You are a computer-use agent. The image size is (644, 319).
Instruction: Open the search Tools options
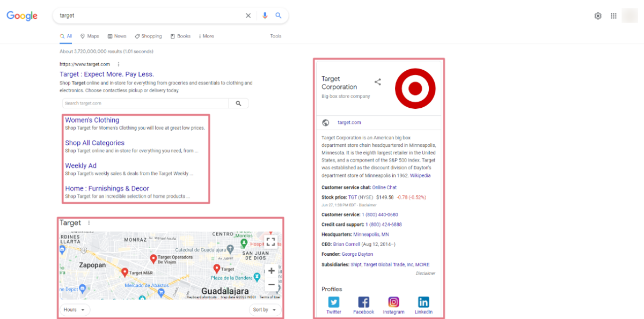tap(276, 36)
